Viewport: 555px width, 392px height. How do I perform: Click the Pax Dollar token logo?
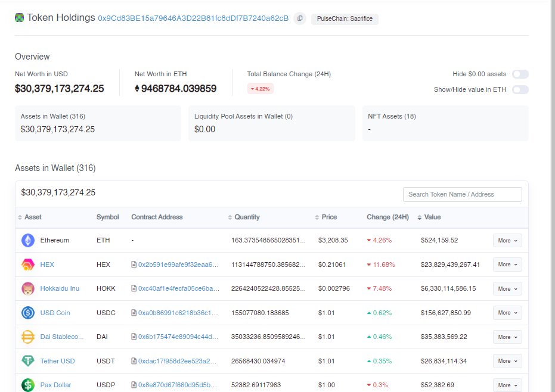[28, 385]
